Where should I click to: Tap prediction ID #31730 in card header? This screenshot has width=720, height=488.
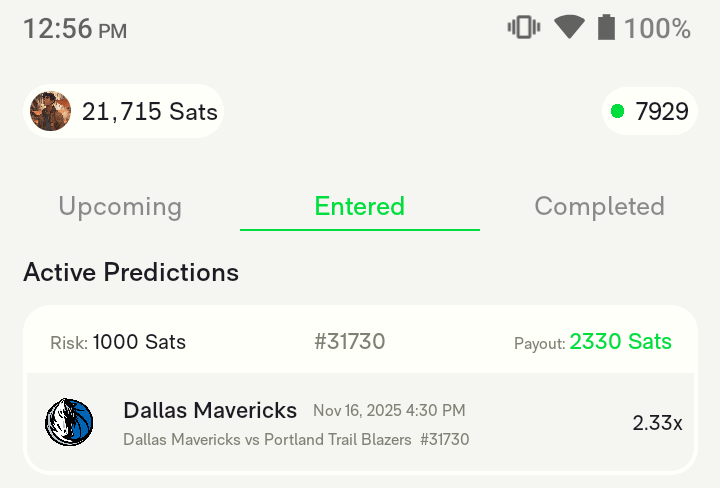pyautogui.click(x=349, y=342)
